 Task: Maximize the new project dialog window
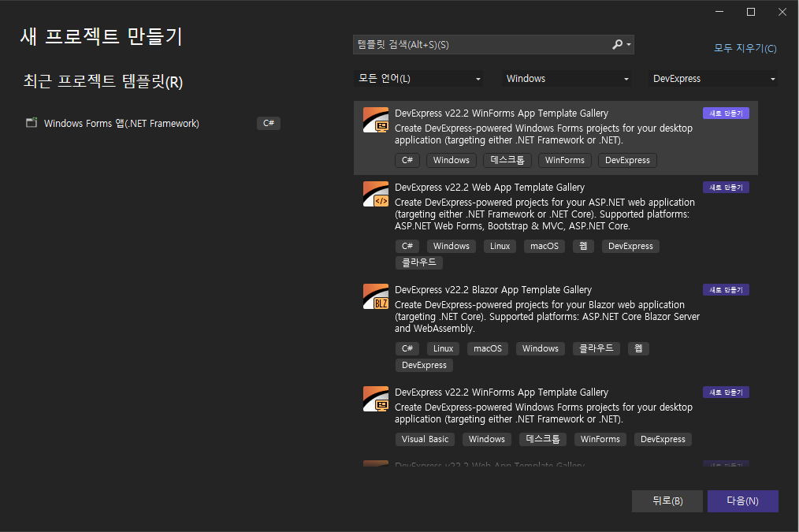pos(751,12)
